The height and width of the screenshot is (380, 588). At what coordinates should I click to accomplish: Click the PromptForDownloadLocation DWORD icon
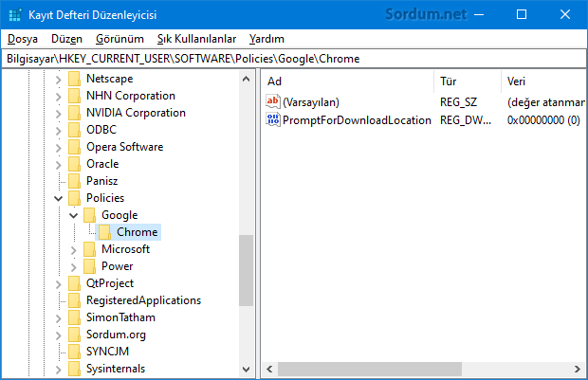pos(273,119)
